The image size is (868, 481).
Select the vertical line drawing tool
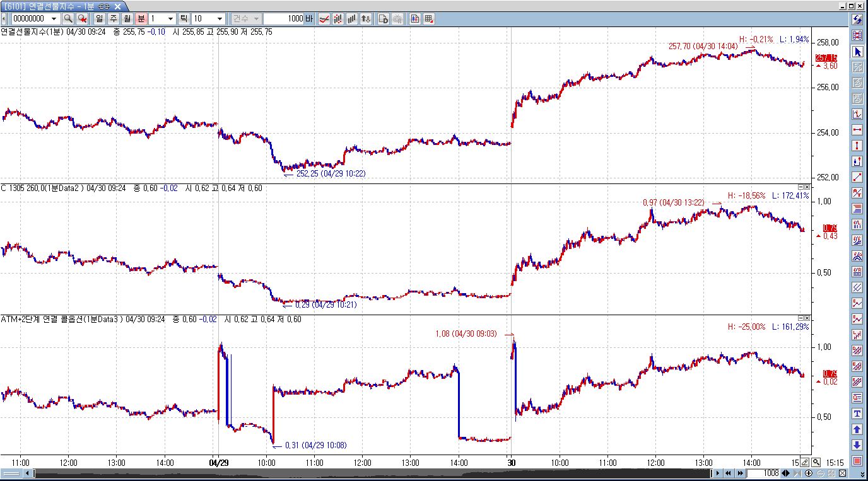(x=857, y=146)
